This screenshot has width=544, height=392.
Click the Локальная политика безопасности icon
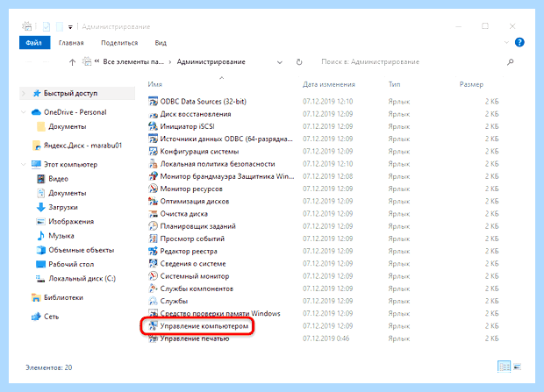tap(153, 164)
